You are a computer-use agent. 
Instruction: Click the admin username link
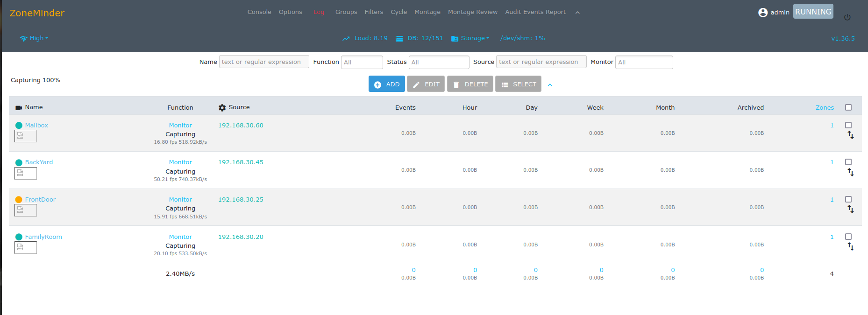pyautogui.click(x=780, y=13)
